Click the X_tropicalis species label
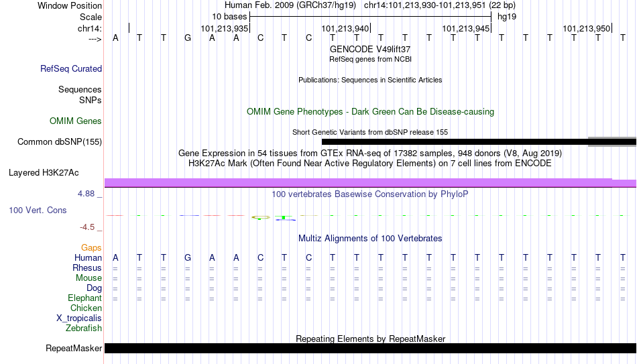Screen dimensions: 637x364 [79, 318]
